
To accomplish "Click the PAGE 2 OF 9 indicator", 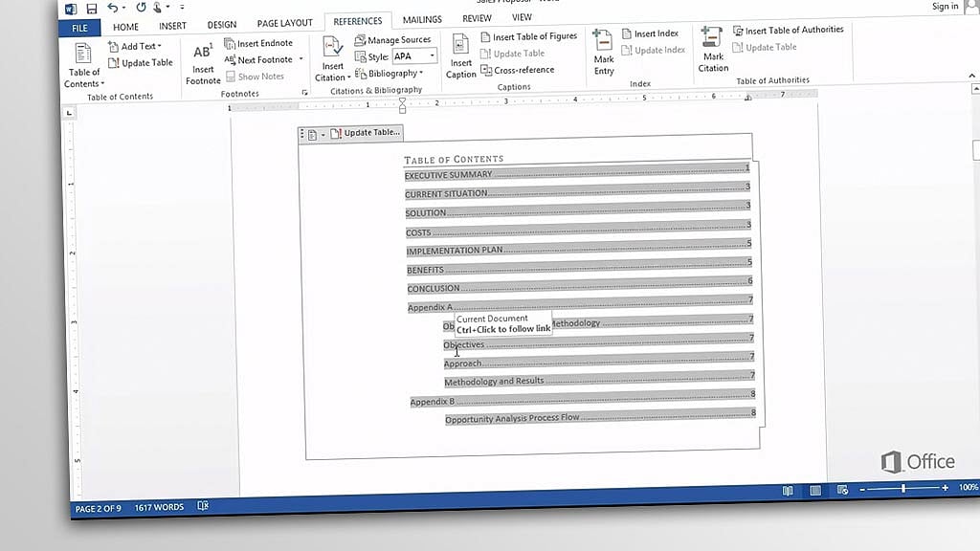I will pyautogui.click(x=99, y=509).
